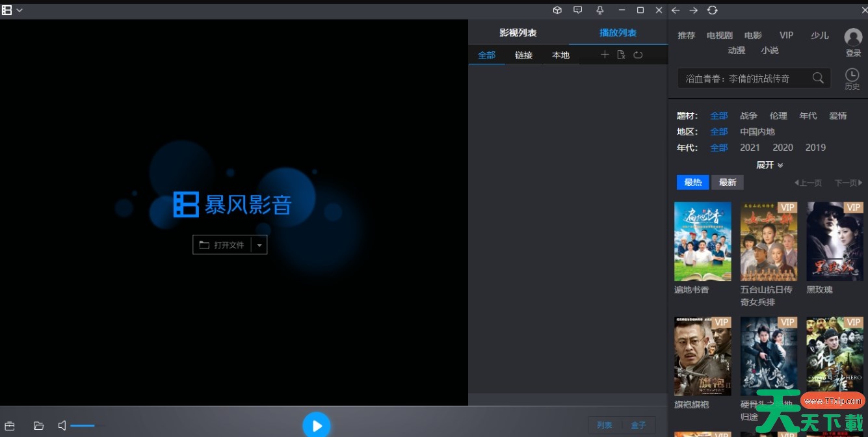The width and height of the screenshot is (868, 437).
Task: Mute the volume speaker icon
Action: coord(62,426)
